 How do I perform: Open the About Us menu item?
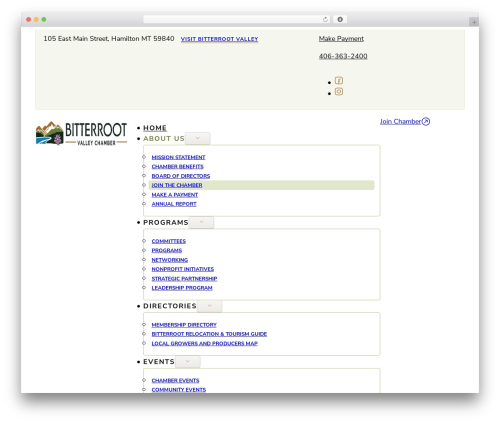[164, 139]
